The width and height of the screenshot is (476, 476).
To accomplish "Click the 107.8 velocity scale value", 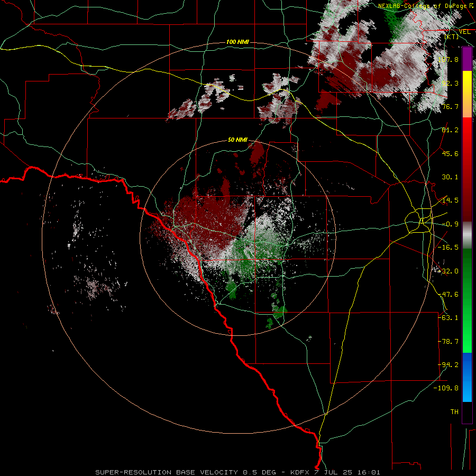I will point(448,59).
